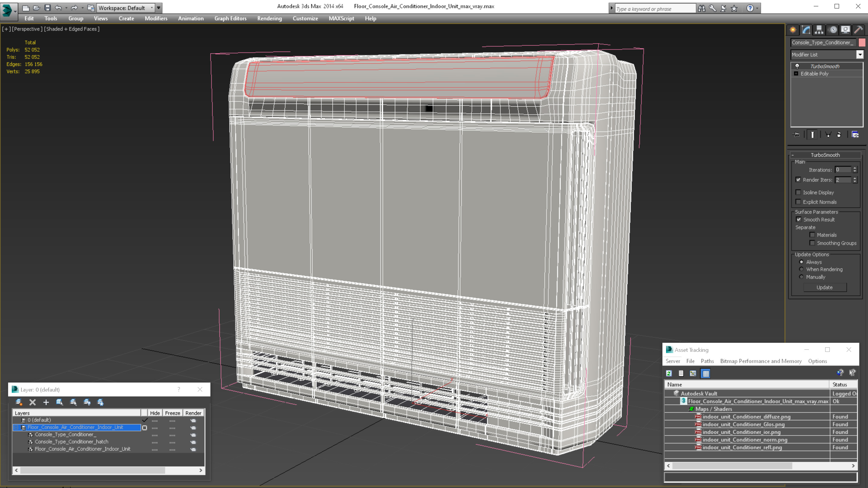This screenshot has width=868, height=488.
Task: Click the Open File folder icon
Action: coord(36,8)
